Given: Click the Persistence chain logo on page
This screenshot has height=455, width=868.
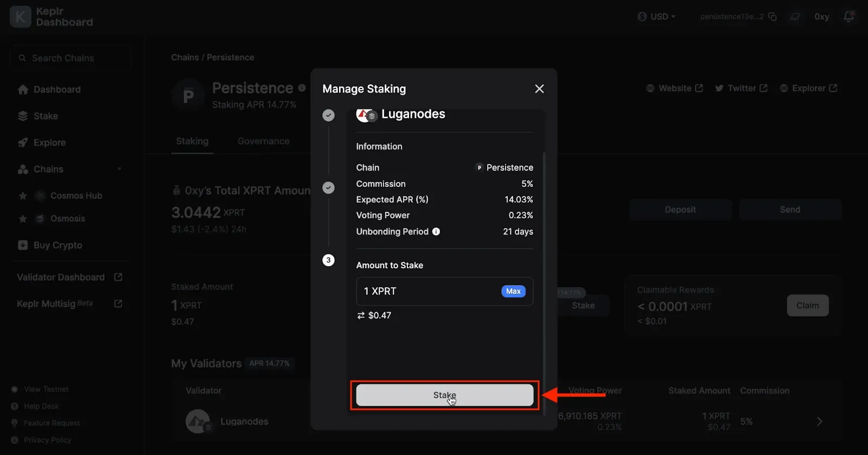Looking at the screenshot, I should tap(188, 96).
